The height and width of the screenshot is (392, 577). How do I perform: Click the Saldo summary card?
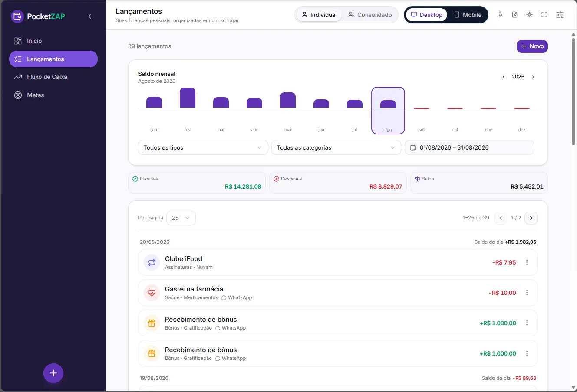479,183
